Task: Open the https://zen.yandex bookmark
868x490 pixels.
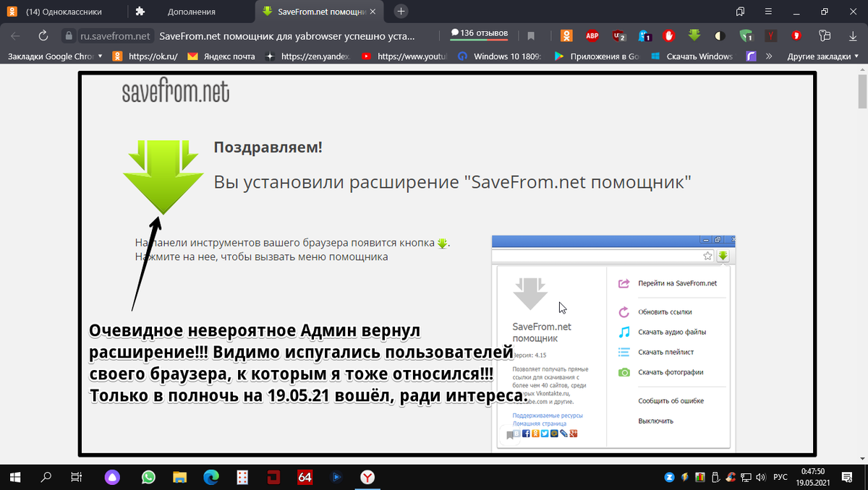Action: coord(308,56)
